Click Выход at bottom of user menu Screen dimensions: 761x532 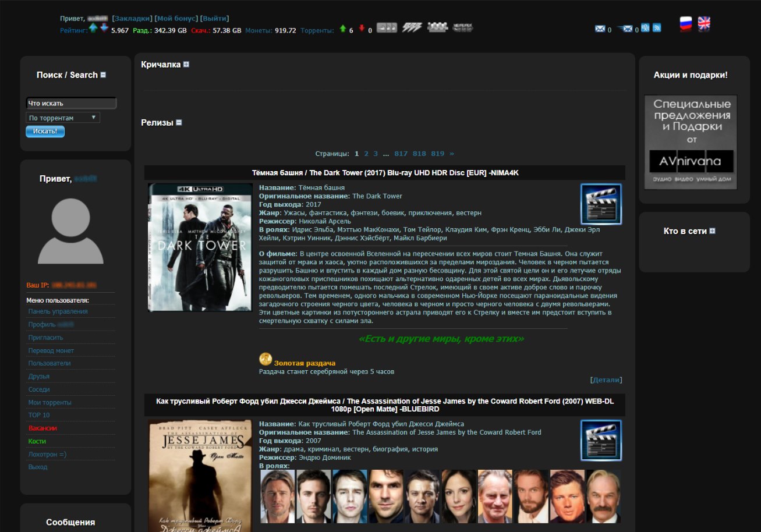tap(38, 467)
